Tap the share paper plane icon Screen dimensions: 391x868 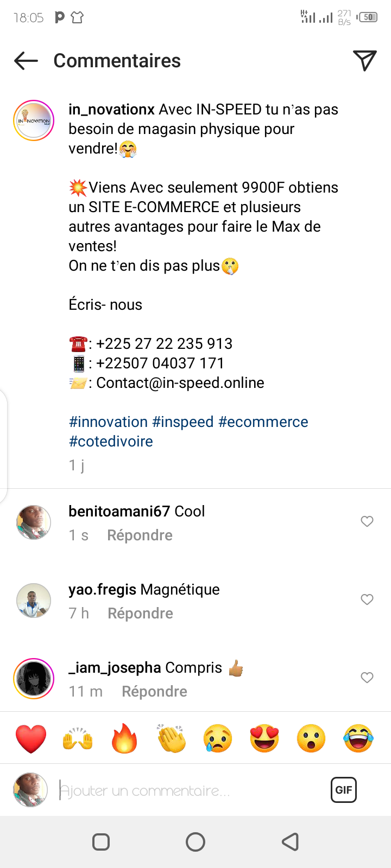click(364, 61)
